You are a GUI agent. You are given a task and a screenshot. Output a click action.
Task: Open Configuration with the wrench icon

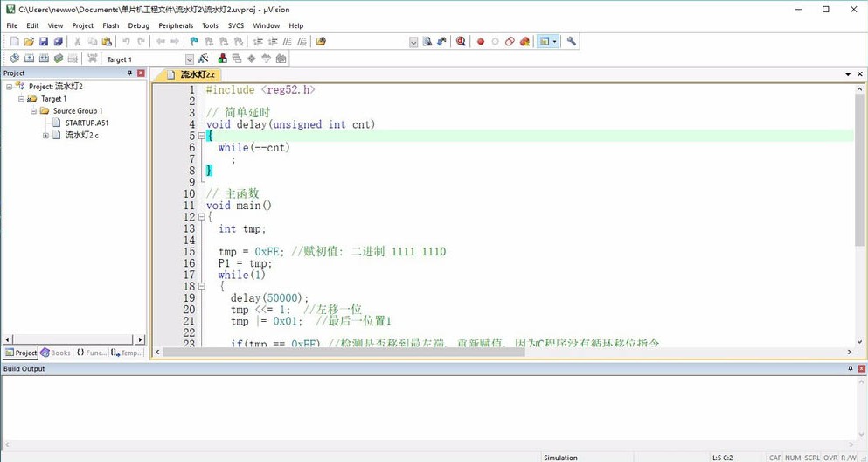click(x=572, y=41)
